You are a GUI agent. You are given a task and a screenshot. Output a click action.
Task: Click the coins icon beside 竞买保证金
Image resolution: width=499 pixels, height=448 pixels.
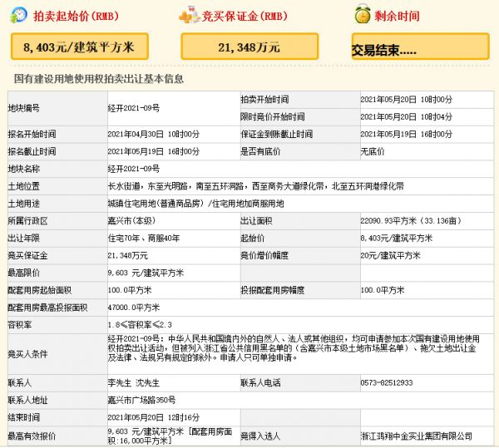190,15
